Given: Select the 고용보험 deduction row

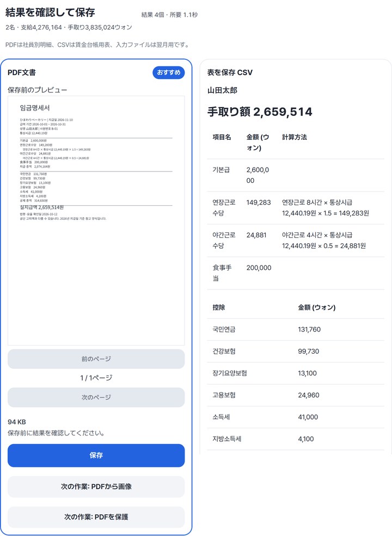Looking at the screenshot, I should click(x=296, y=395).
